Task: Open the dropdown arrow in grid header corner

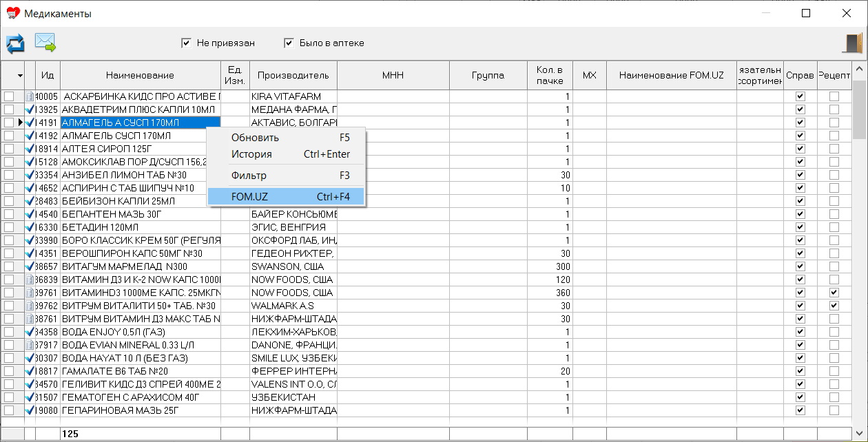Action: (20, 75)
